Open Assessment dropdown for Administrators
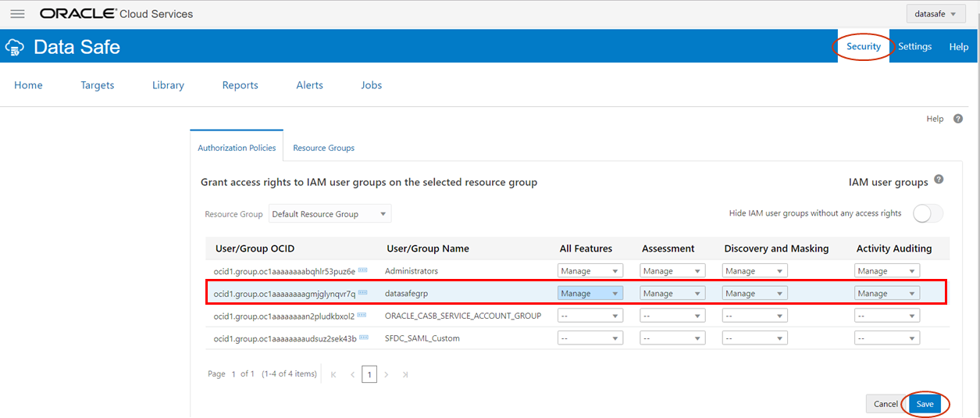Viewport: 980px width, 418px height. pos(672,271)
